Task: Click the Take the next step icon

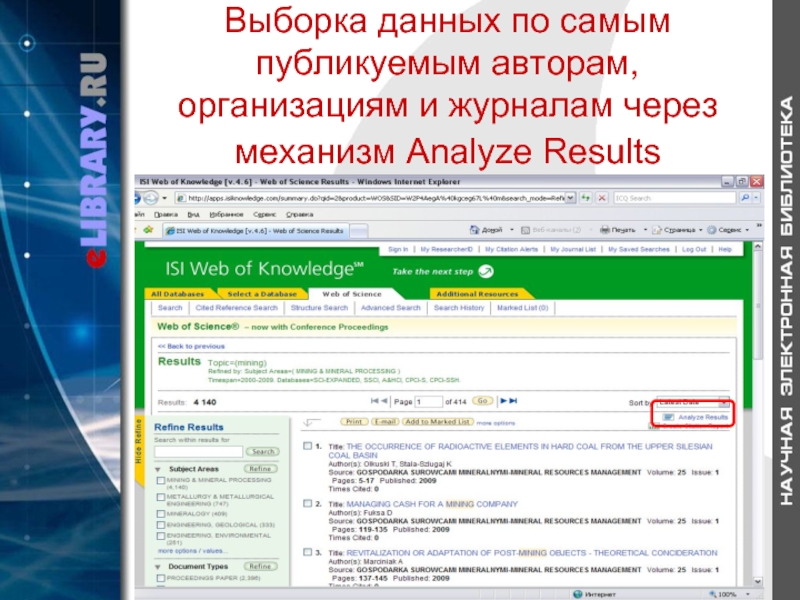Action: (x=486, y=271)
